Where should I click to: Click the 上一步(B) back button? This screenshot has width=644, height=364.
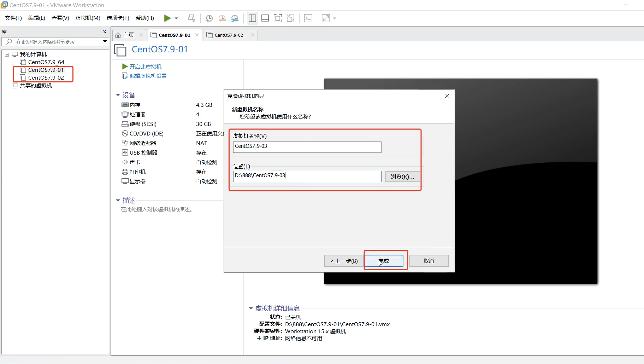(x=344, y=261)
